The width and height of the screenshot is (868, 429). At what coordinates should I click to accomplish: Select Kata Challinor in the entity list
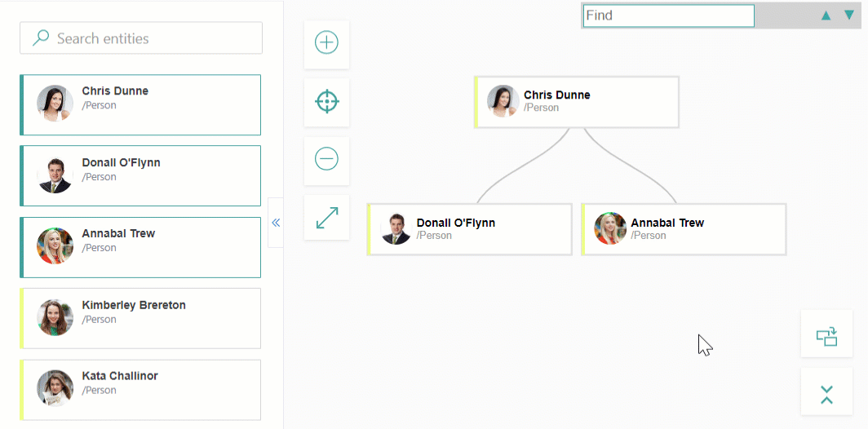pyautogui.click(x=140, y=389)
